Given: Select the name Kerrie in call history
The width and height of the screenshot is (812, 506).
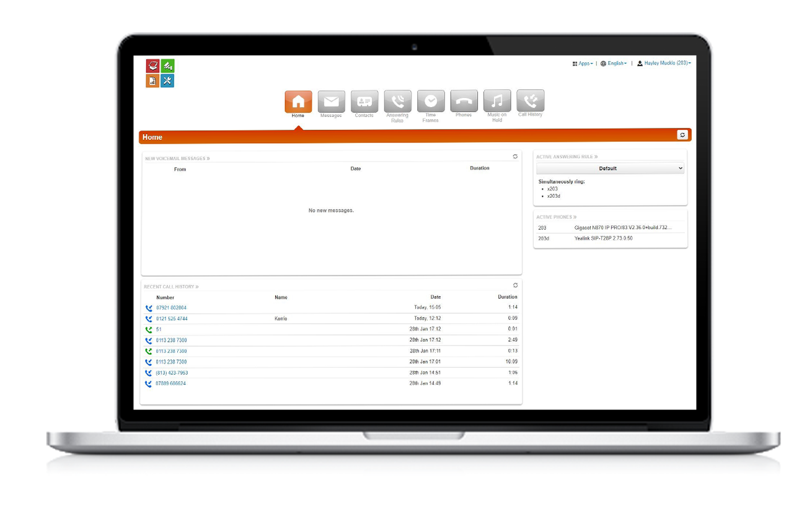Looking at the screenshot, I should click(281, 319).
